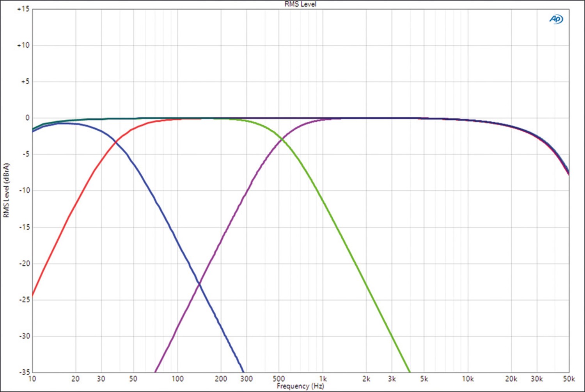Click the Frequency (Hz) axis label
The height and width of the screenshot is (392, 585).
[x=300, y=386]
